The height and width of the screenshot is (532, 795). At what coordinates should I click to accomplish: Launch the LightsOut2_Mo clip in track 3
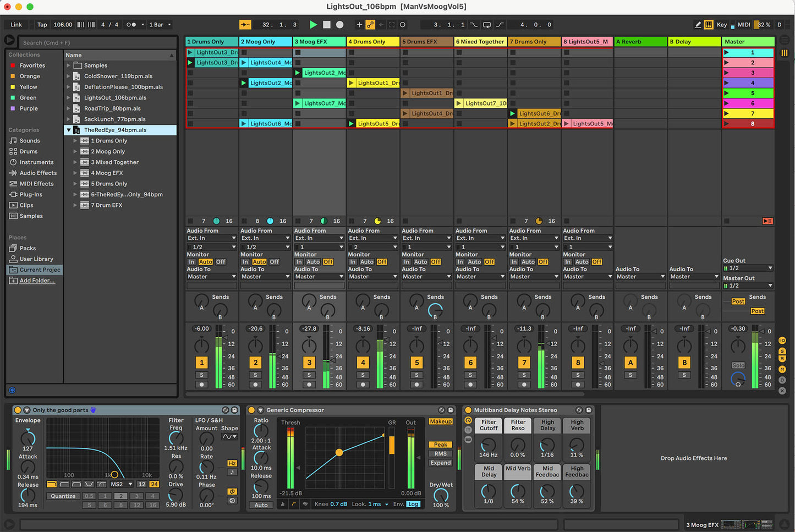pyautogui.click(x=298, y=73)
